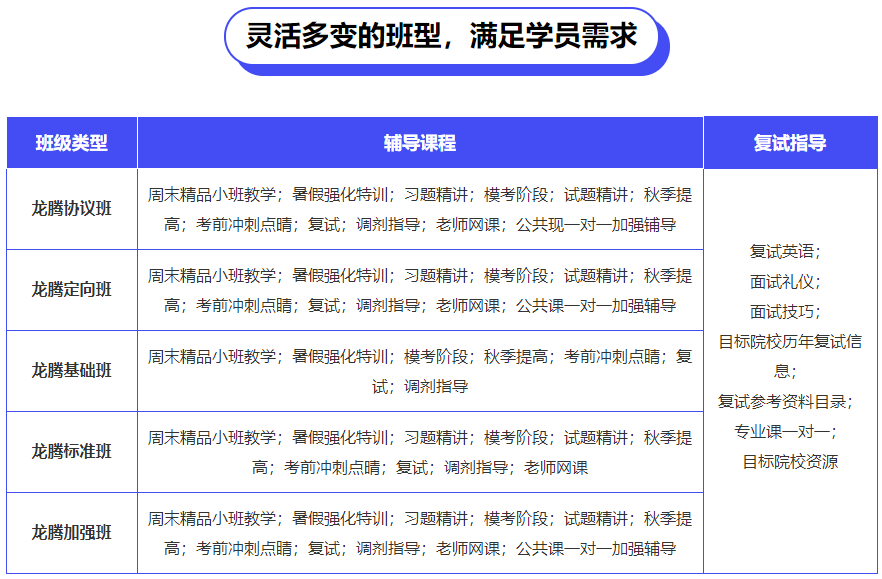Choose the 龙腾定向班 class label

tap(71, 290)
